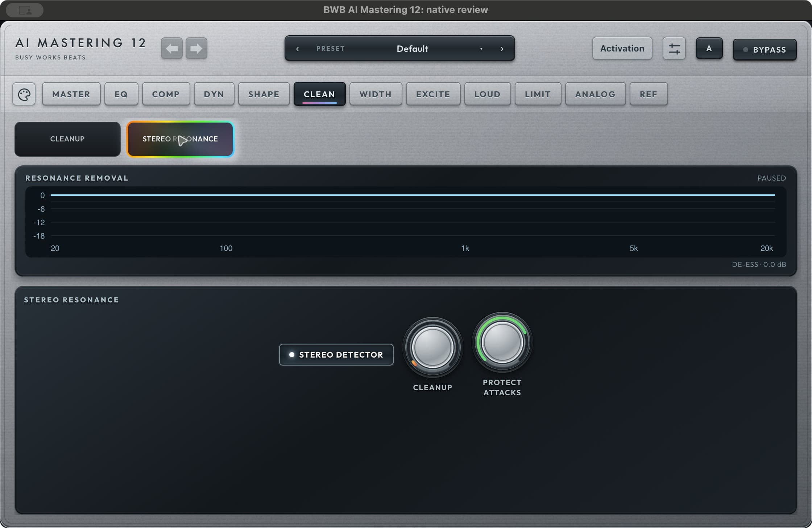
Task: Switch to the LIMIT tab
Action: 538,94
